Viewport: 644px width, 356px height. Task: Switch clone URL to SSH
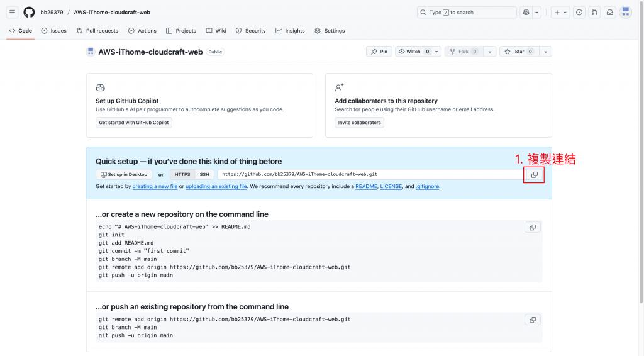[204, 174]
